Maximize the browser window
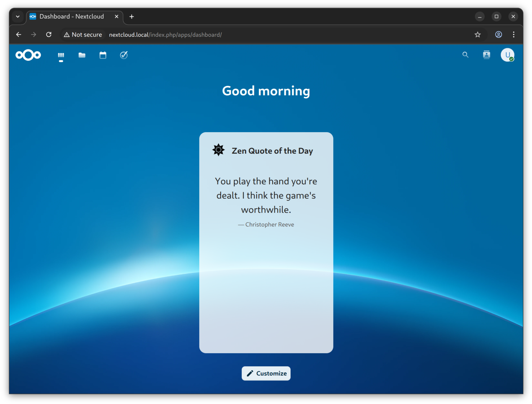This screenshot has height=404, width=532. point(496,17)
